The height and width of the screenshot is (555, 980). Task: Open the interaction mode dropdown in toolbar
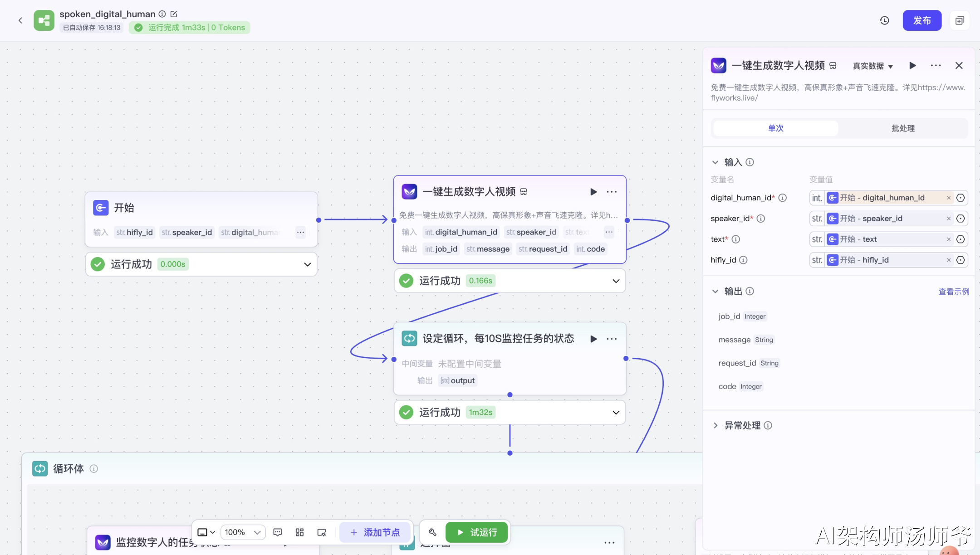[206, 532]
